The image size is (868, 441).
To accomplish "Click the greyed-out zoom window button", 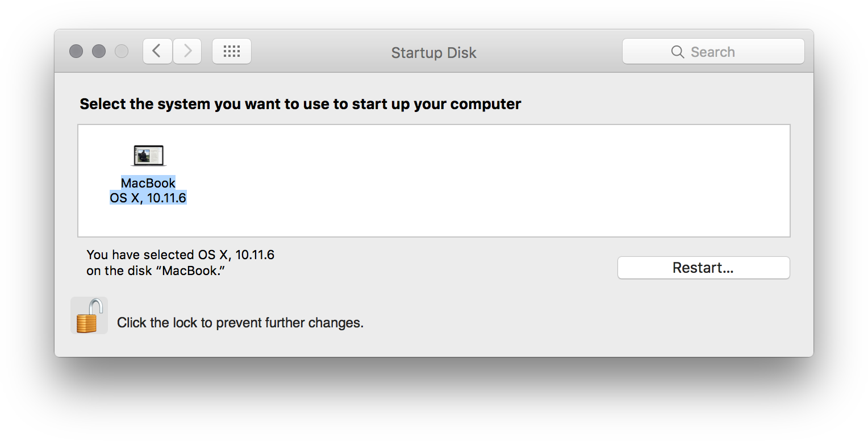I will (x=122, y=52).
